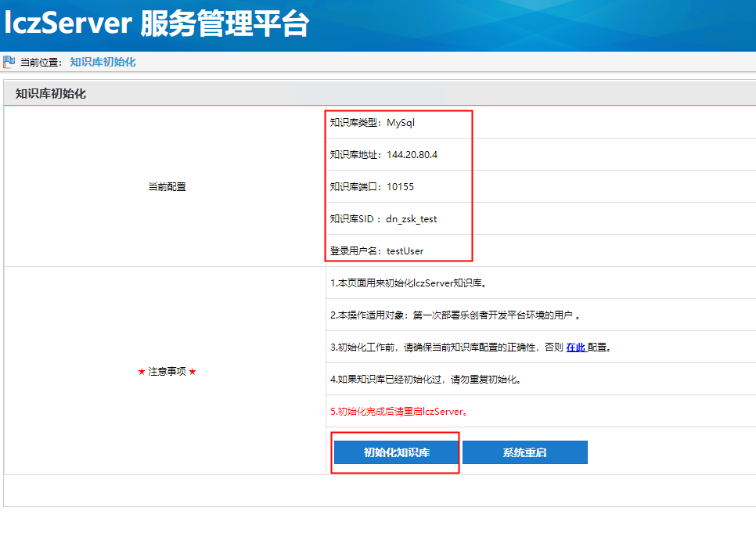This screenshot has height=551, width=756.
Task: Click the 知识库端口 10155 row
Action: [372, 187]
